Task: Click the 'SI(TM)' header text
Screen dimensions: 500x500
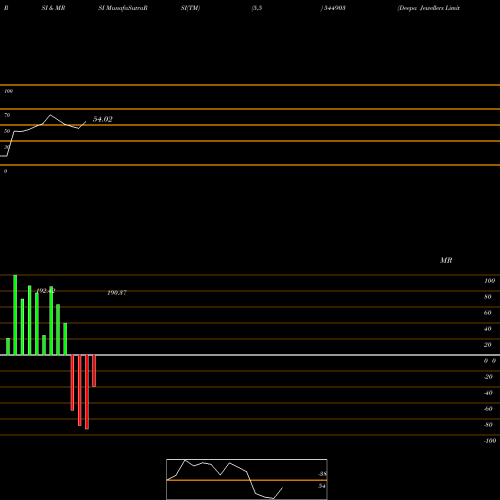Action: 190,8
